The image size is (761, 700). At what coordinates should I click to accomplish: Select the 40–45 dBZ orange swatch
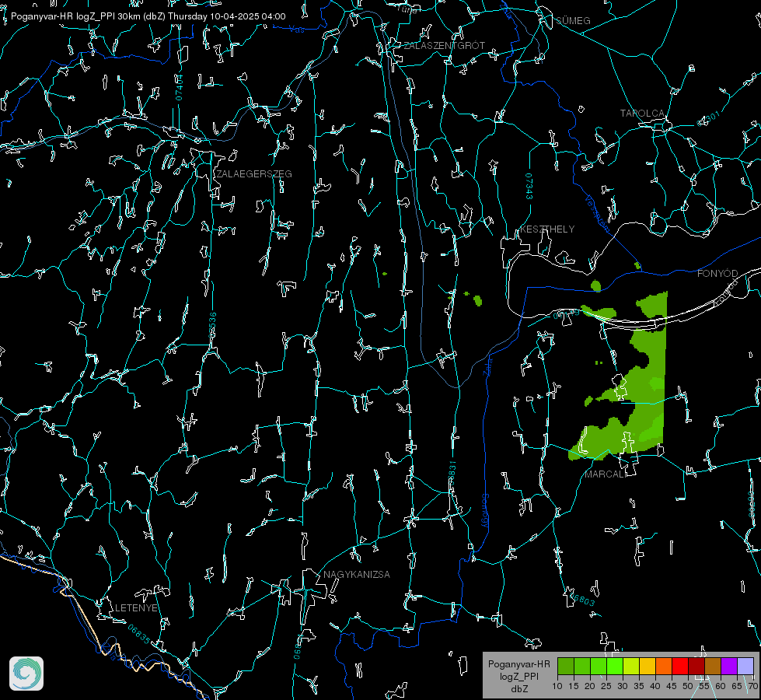click(x=664, y=666)
